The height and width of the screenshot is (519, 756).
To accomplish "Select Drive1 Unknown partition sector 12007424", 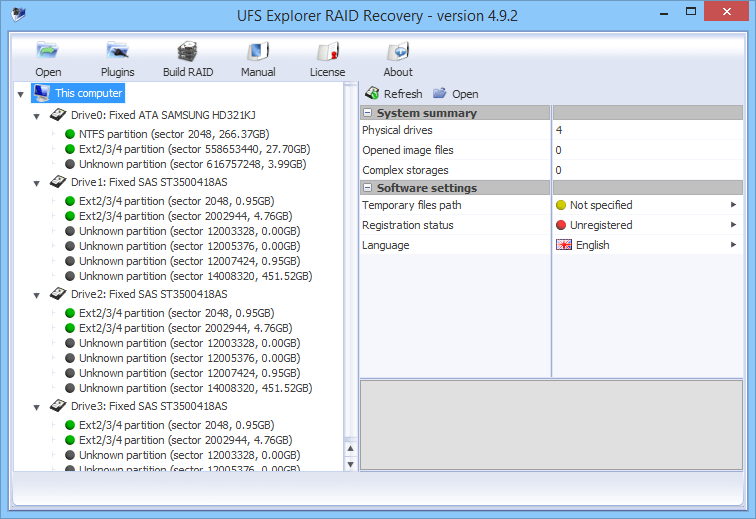I will pyautogui.click(x=189, y=261).
